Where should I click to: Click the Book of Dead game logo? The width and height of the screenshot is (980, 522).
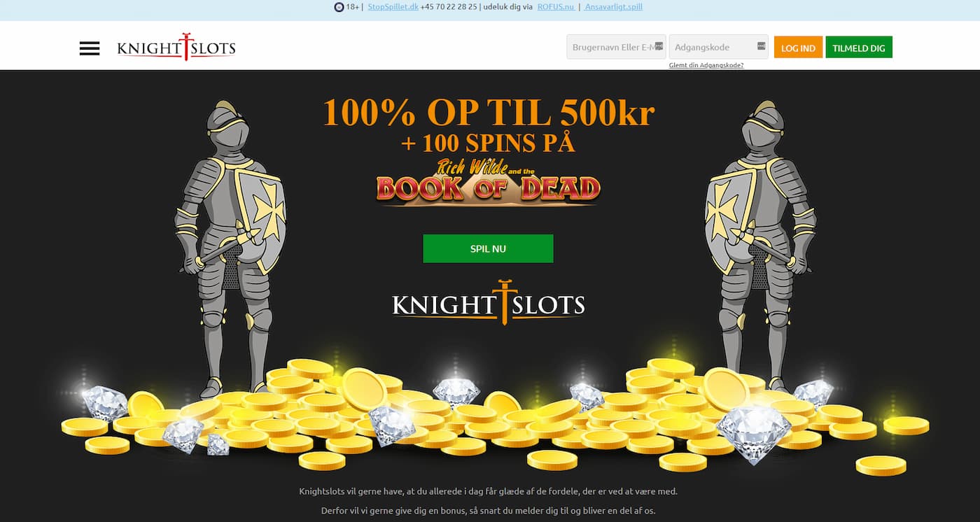pyautogui.click(x=488, y=182)
